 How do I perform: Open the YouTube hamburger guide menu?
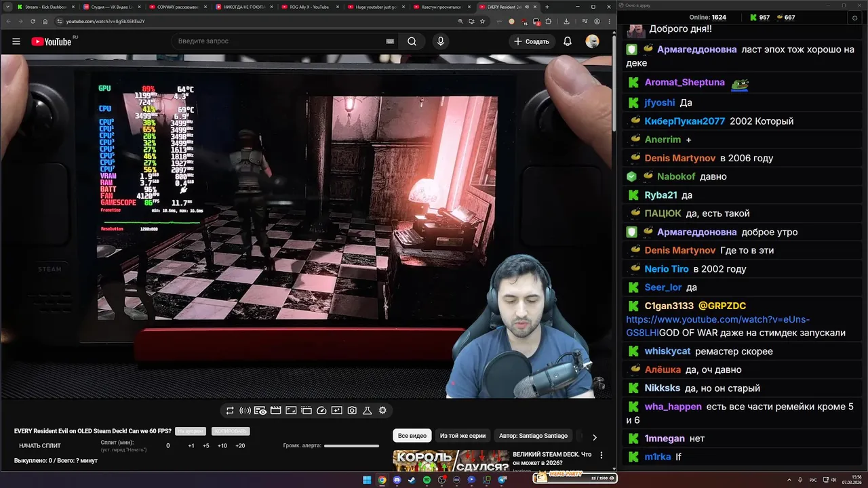[x=16, y=41]
